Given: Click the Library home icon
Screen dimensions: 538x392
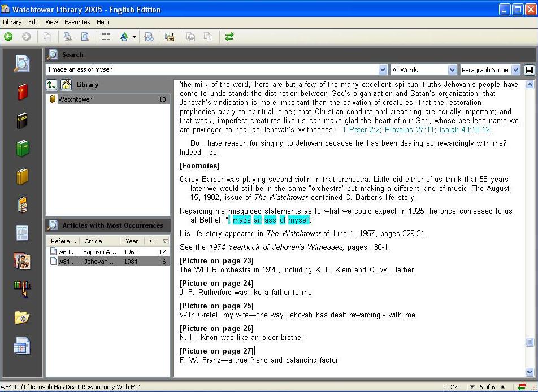Looking at the screenshot, I should 66,85.
